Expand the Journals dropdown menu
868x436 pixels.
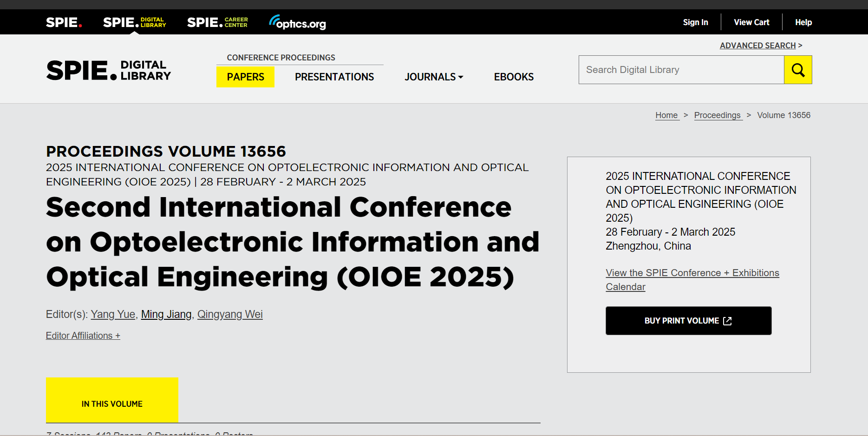(x=433, y=77)
